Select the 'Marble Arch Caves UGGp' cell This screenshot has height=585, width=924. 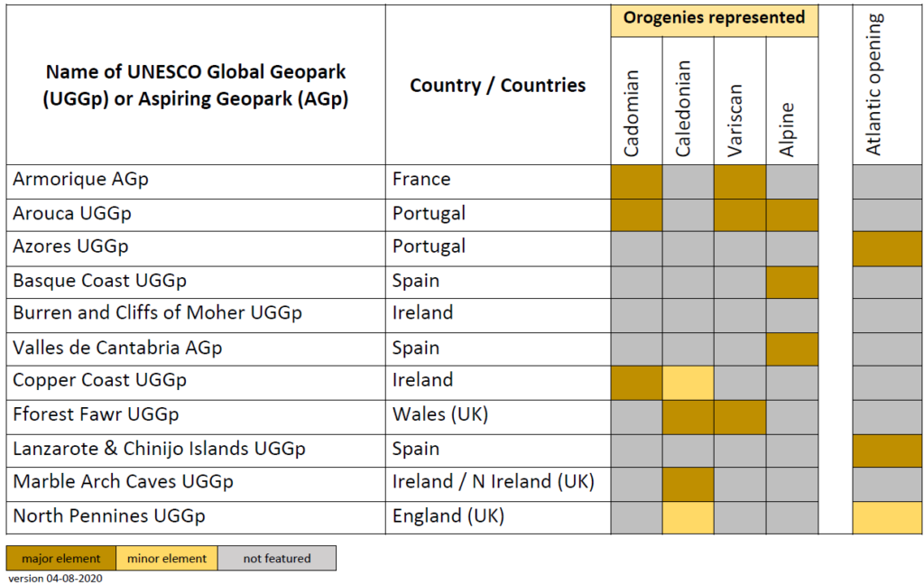196,484
